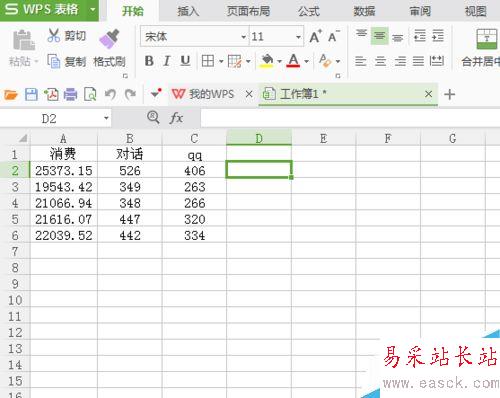Open the font size dropdown
Screen dimensions: 500x398
(x=298, y=37)
